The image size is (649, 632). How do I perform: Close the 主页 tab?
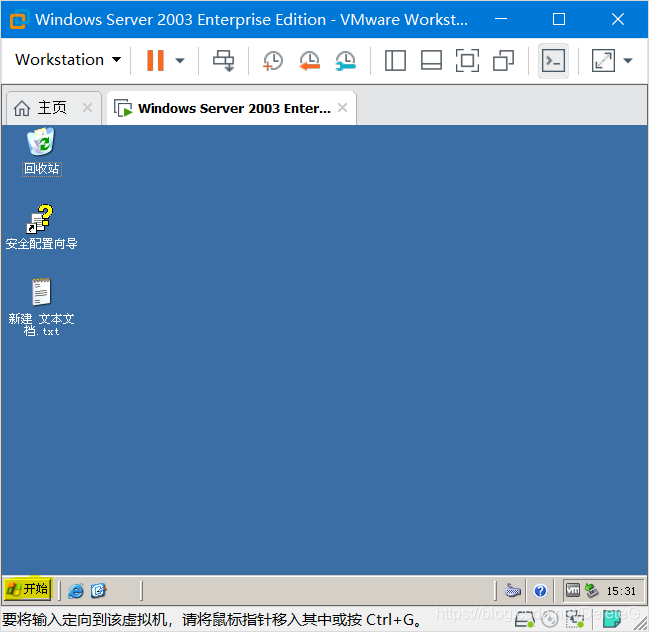[87, 108]
